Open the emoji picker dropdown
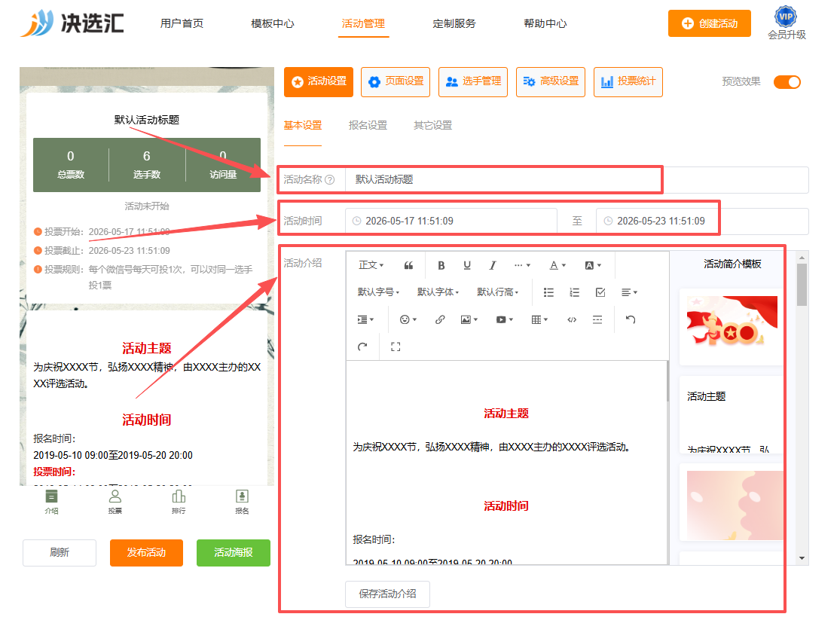The width and height of the screenshot is (840, 620). click(408, 319)
